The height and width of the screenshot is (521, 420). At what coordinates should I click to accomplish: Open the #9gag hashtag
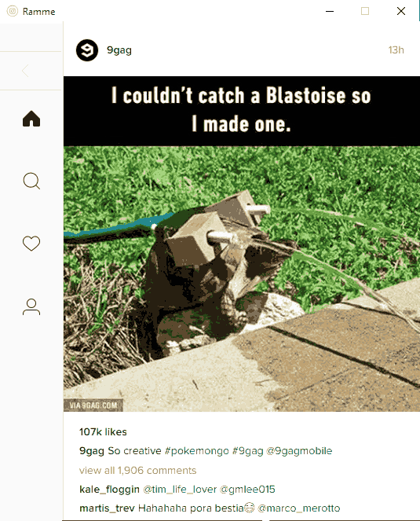pos(248,451)
